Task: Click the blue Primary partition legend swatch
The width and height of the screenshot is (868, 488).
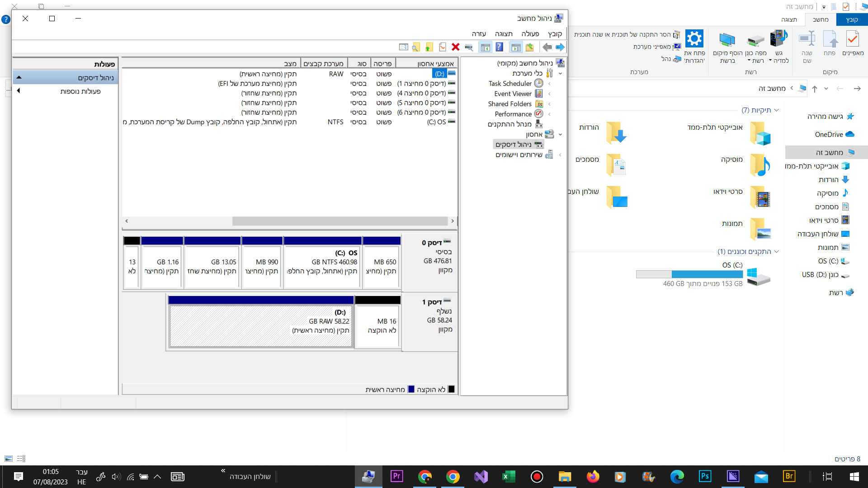Action: coord(411,389)
